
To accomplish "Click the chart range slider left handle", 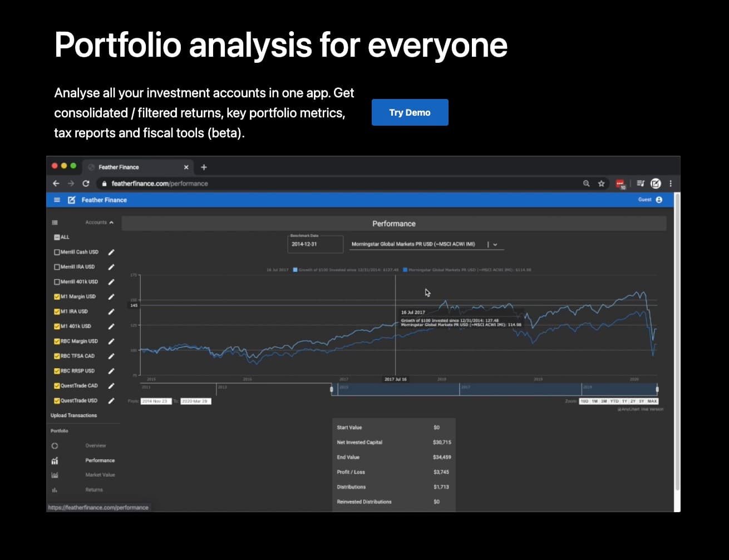I will [332, 389].
